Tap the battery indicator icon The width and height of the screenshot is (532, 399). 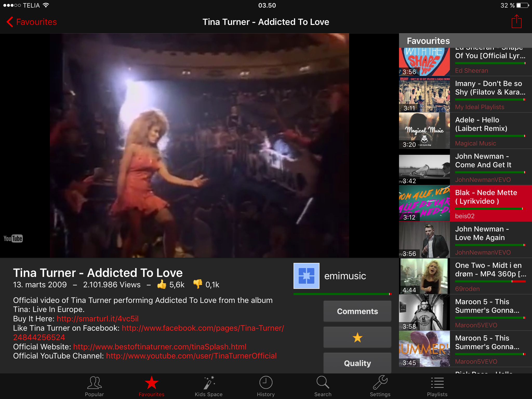523,5
